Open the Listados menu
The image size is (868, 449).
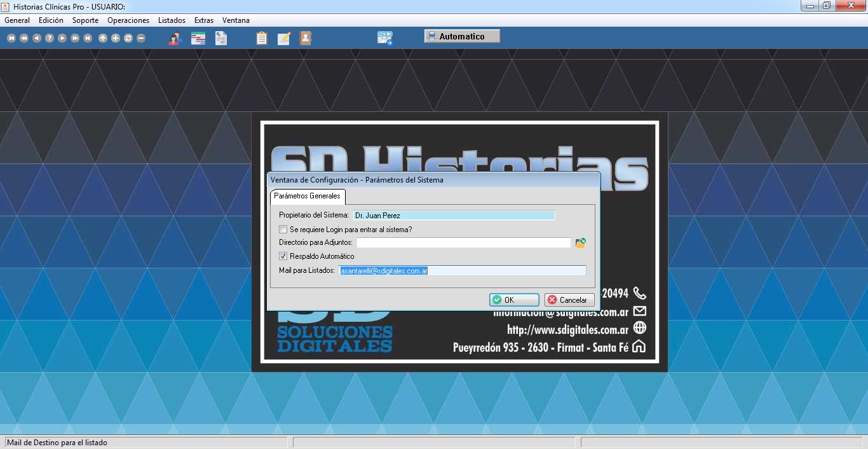tap(172, 20)
